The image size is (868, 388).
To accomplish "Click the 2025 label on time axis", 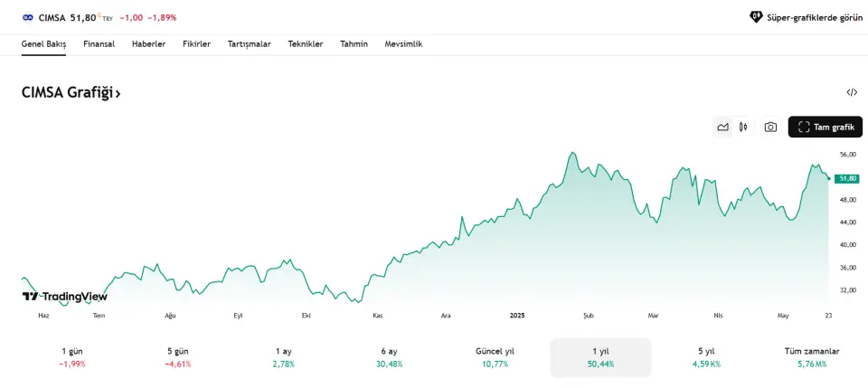I will [517, 316].
